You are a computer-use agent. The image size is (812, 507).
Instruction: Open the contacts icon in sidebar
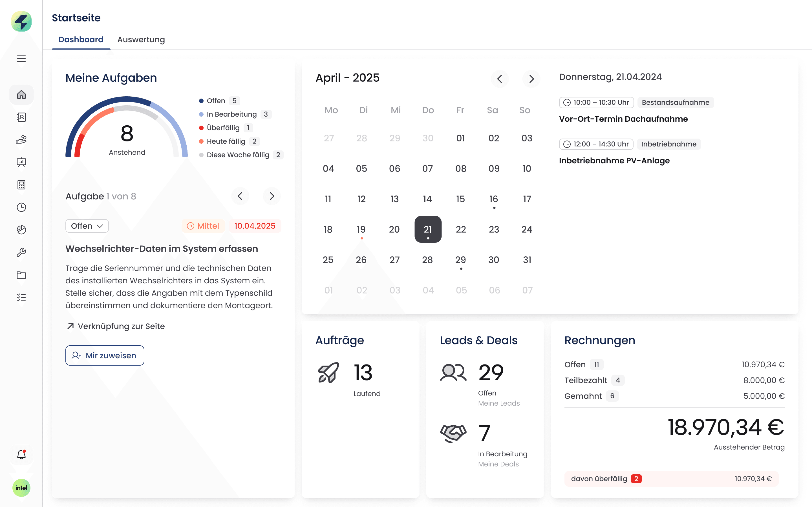[x=21, y=117]
